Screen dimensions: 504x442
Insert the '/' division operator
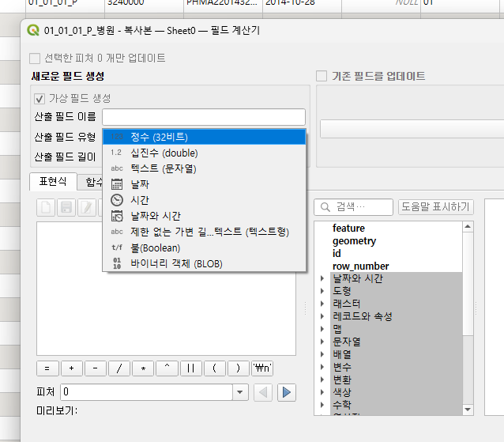[119, 368]
